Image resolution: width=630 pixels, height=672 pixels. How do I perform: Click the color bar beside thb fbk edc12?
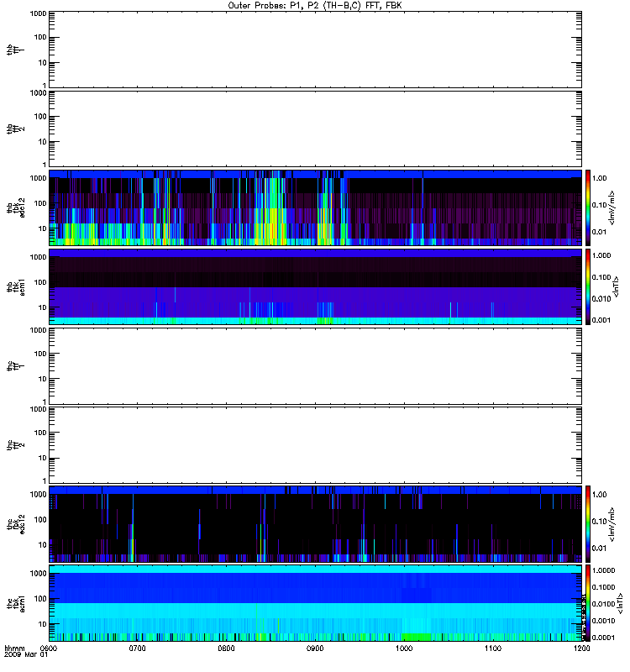coord(588,207)
